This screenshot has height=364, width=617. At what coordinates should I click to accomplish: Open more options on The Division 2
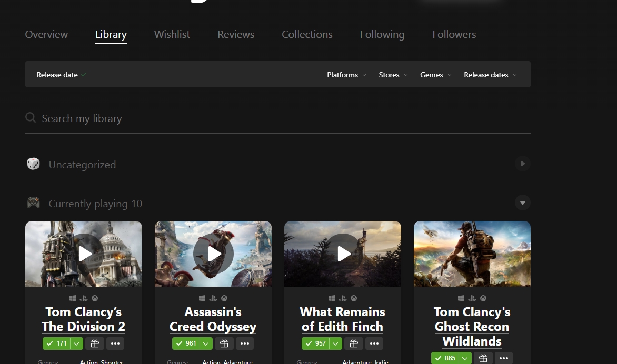[115, 343]
